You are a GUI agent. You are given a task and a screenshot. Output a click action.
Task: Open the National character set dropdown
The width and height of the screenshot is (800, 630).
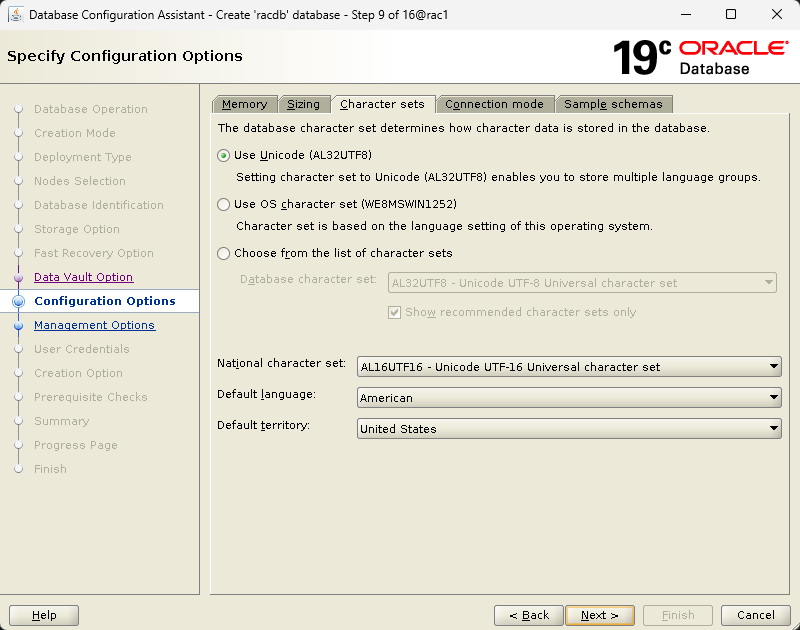click(x=569, y=366)
